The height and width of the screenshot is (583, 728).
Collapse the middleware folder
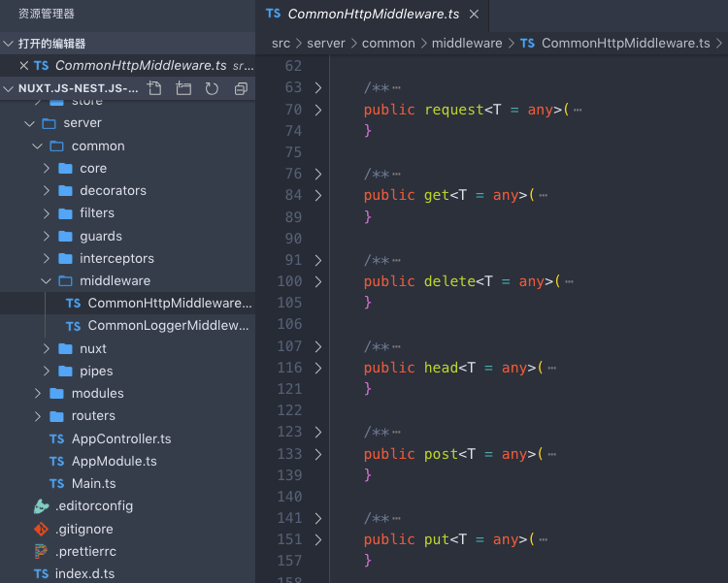[x=46, y=280]
